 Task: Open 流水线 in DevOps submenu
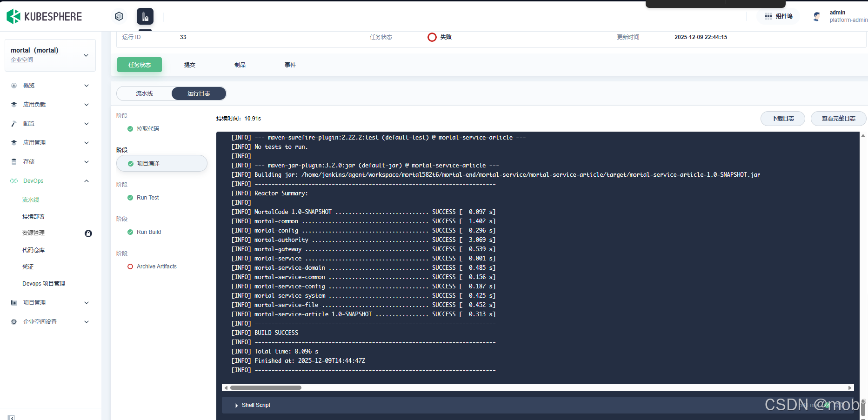(x=31, y=200)
